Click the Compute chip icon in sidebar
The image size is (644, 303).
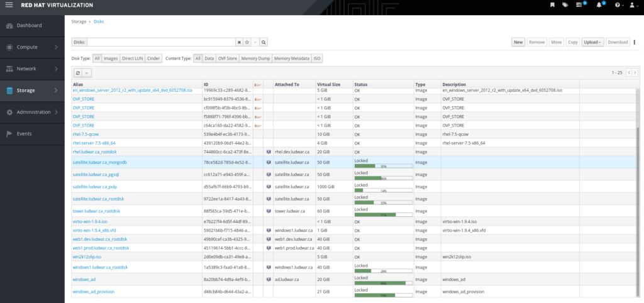(9, 47)
